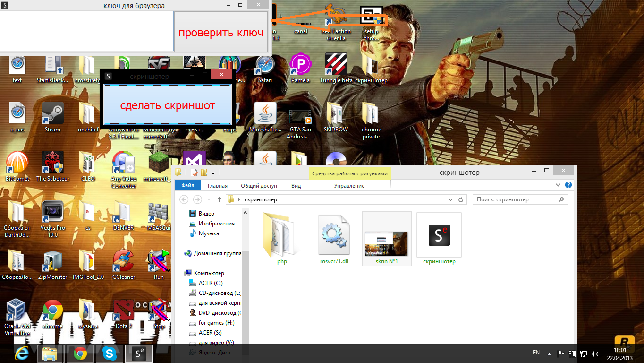Click the Run desktop shortcut
This screenshot has height=363, width=644.
pos(159,265)
